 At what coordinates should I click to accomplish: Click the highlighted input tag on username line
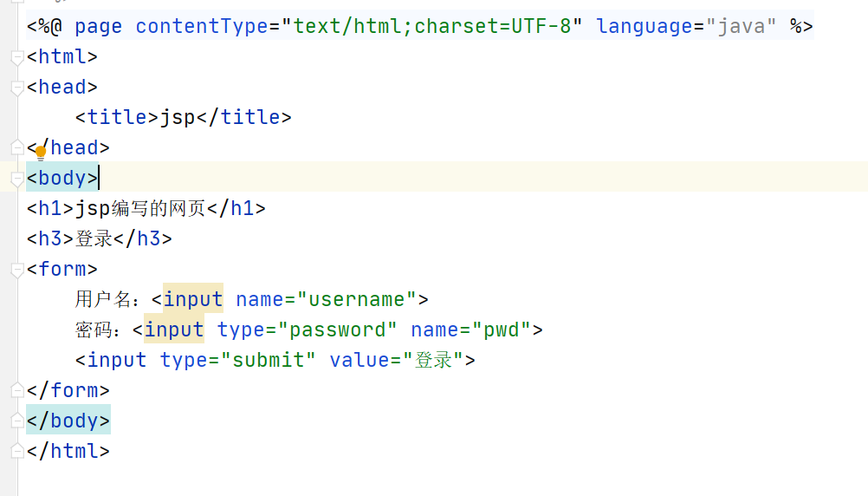tap(192, 299)
